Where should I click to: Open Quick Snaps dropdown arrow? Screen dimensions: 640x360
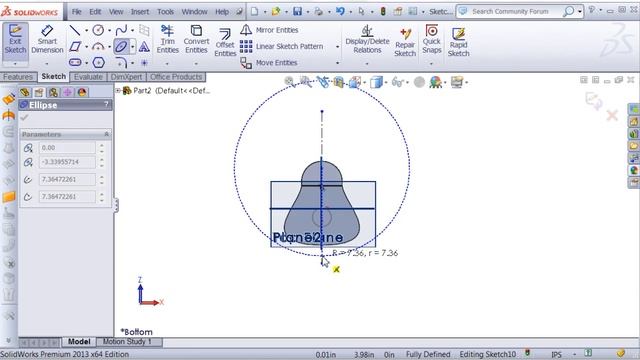point(431,64)
